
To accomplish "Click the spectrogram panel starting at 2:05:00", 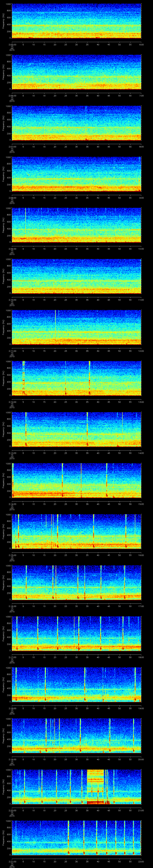I will click(76, 21).
